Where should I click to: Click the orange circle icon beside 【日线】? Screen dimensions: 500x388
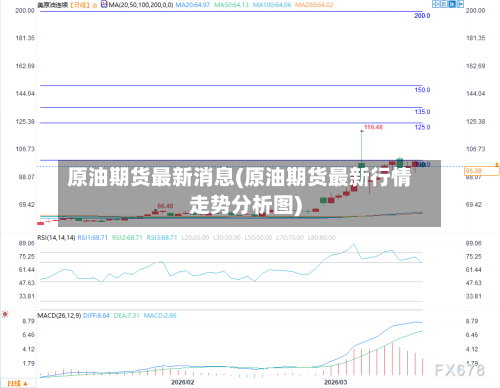click(95, 5)
